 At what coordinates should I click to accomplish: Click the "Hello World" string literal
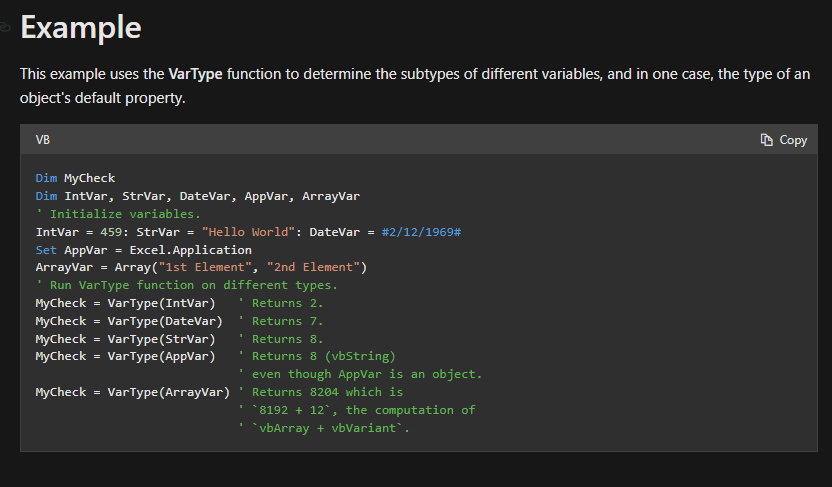click(248, 232)
